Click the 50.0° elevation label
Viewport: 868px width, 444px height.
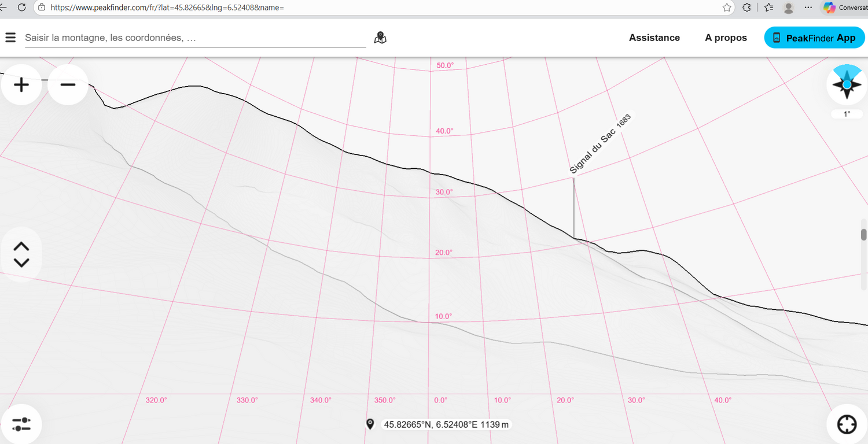(x=445, y=65)
